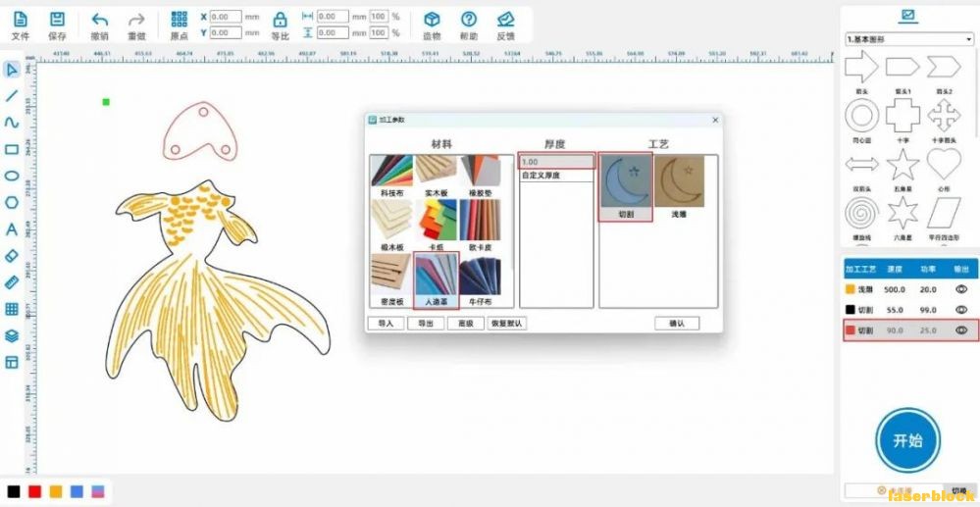Select the line drawing tool
980x507 pixels.
tap(11, 96)
